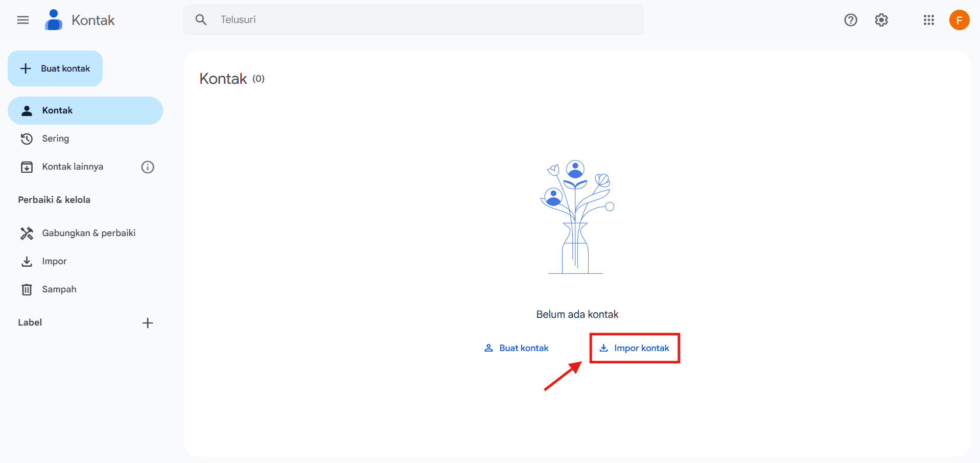Select the Sering history icon
The width and height of the screenshot is (980, 463).
pyautogui.click(x=27, y=138)
